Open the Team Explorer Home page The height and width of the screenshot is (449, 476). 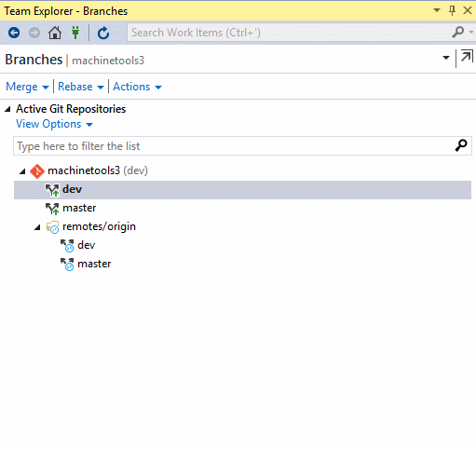55,33
